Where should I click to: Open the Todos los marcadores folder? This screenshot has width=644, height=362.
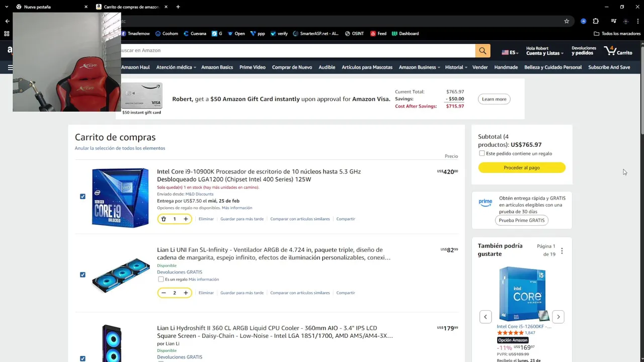(x=617, y=34)
